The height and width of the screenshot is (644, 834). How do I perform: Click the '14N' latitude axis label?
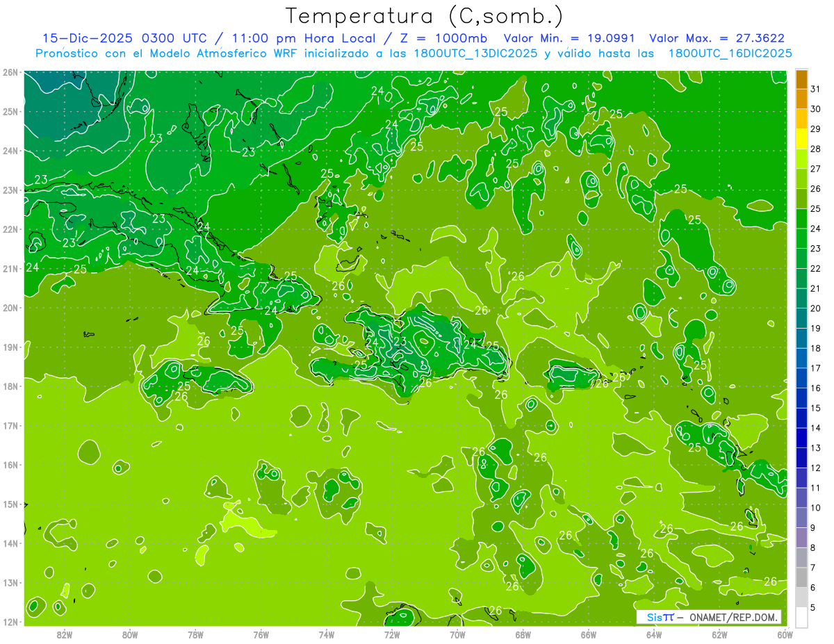coord(9,543)
